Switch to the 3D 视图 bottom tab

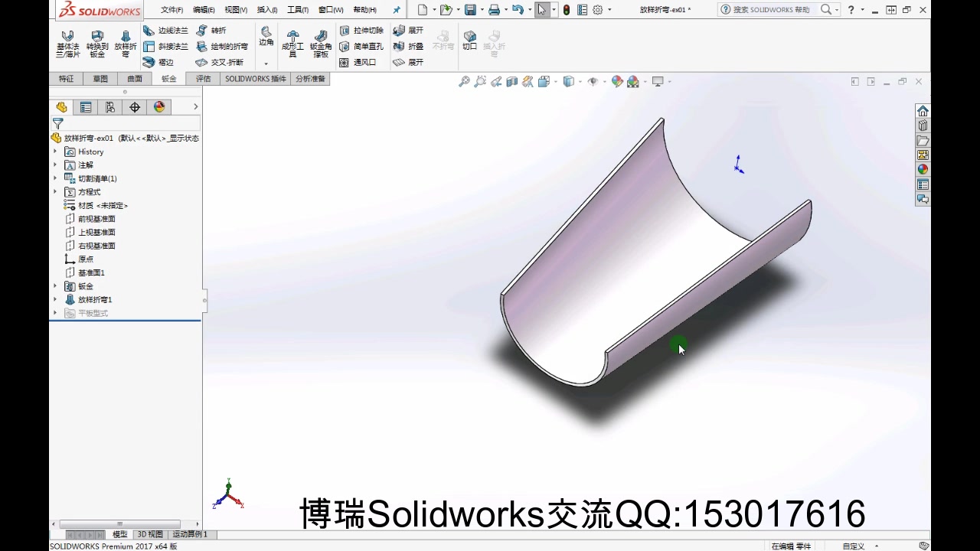pos(150,534)
